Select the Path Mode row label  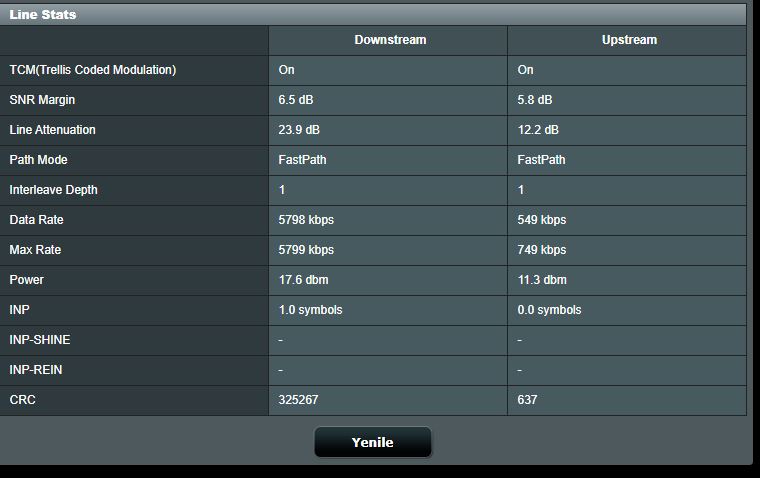(38, 160)
